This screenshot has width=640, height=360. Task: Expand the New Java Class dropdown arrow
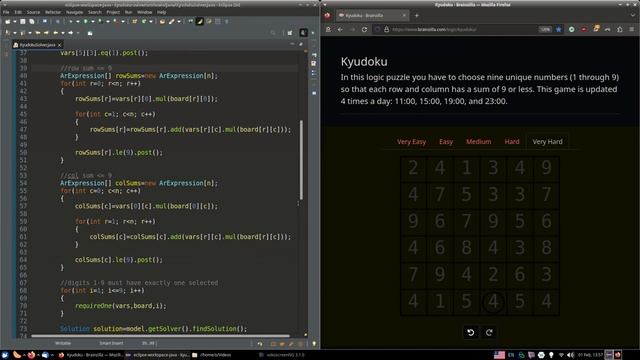click(151, 21)
